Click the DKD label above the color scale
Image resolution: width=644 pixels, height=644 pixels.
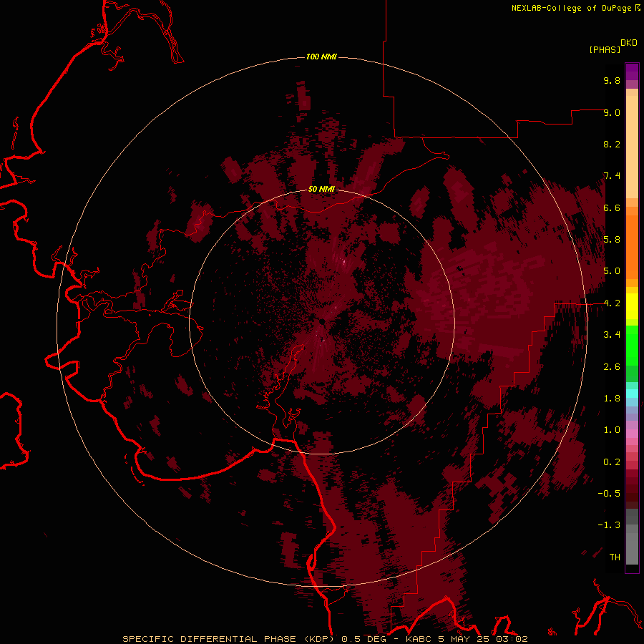[629, 43]
